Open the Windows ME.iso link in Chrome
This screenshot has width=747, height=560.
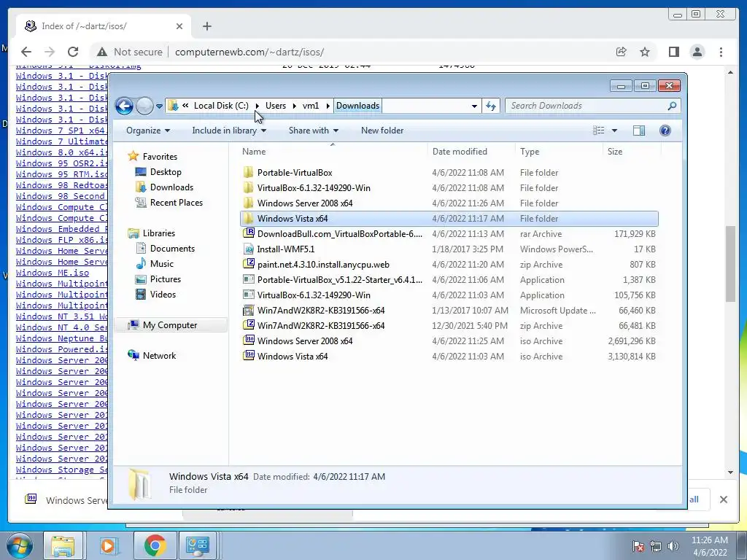point(53,273)
